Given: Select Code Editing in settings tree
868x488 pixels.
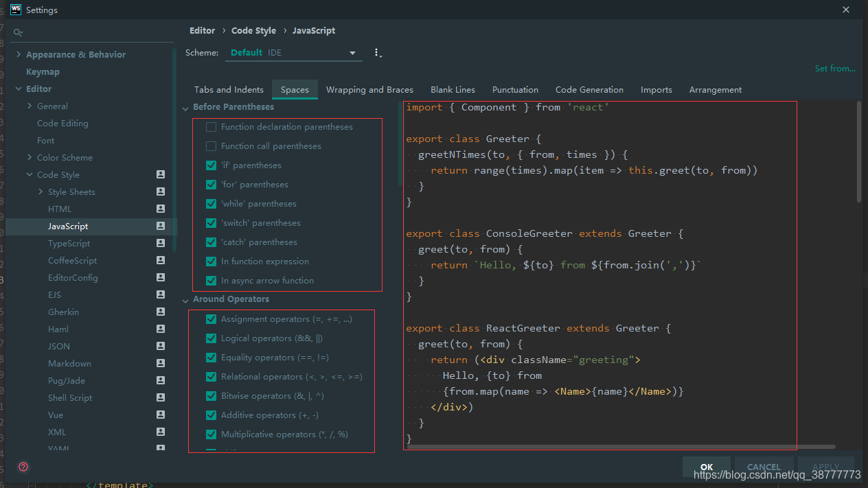Looking at the screenshot, I should pos(62,123).
